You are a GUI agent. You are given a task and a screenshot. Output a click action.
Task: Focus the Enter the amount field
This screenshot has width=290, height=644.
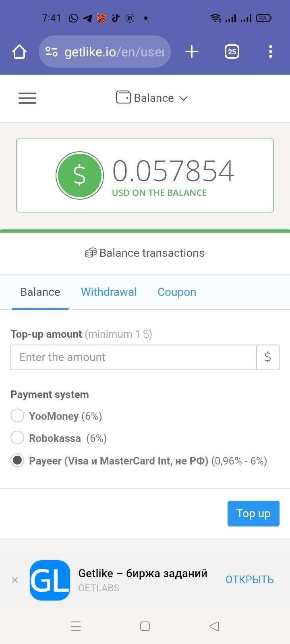click(x=134, y=357)
